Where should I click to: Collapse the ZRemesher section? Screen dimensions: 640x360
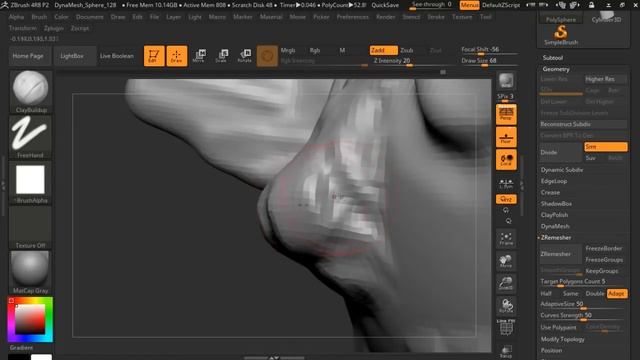556,238
